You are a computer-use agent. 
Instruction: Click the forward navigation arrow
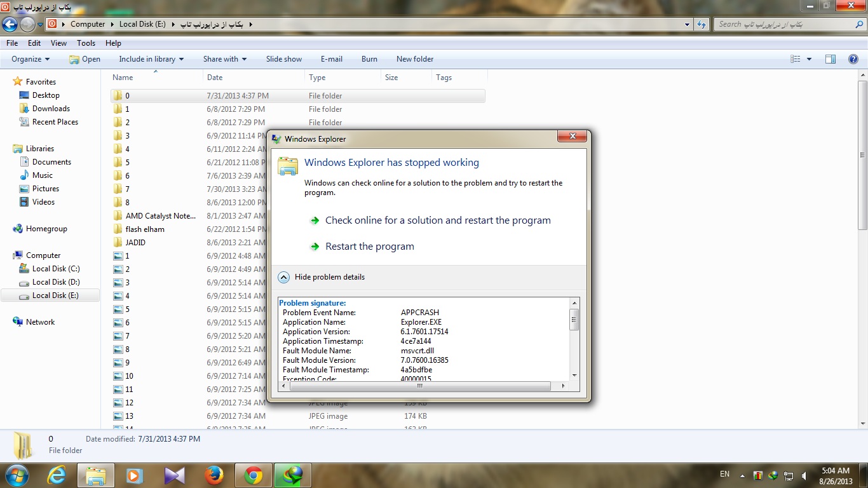pos(27,24)
